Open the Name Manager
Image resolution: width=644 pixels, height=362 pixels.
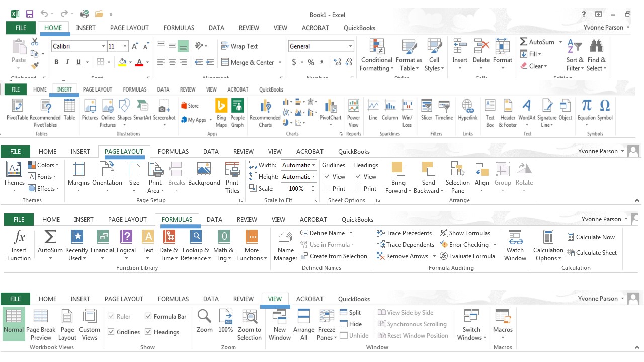pos(285,246)
